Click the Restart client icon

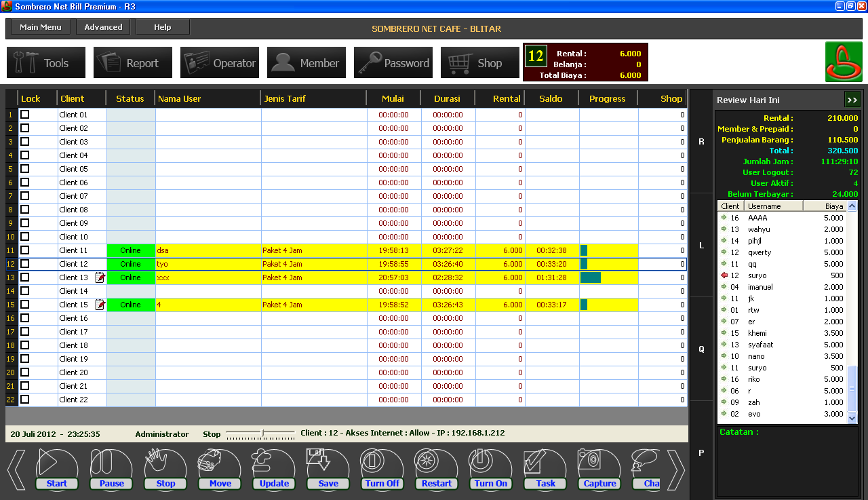coord(437,469)
